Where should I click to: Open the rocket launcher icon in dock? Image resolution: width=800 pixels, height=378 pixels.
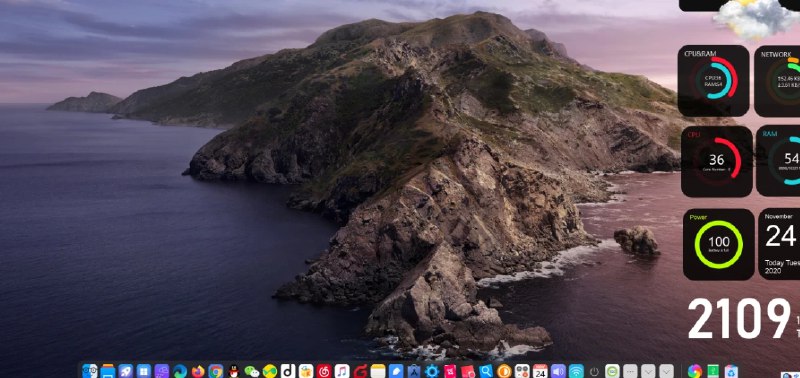coord(126,371)
